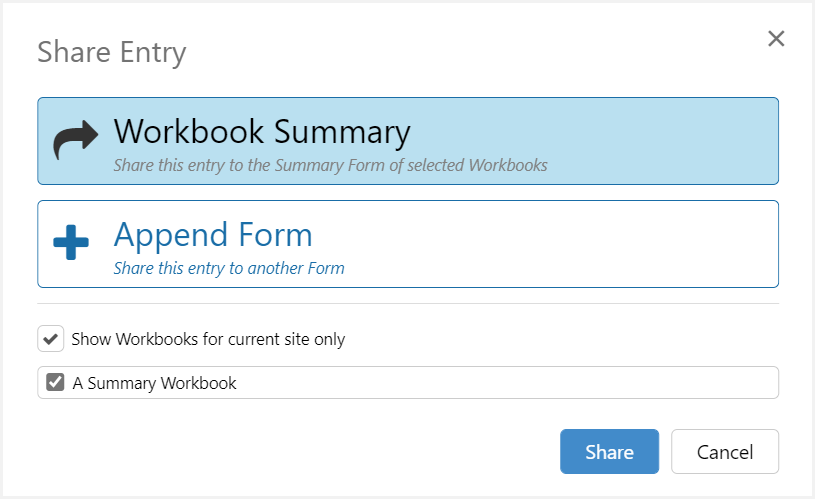Click the curved share arrow icon
815x499 pixels.
click(75, 141)
